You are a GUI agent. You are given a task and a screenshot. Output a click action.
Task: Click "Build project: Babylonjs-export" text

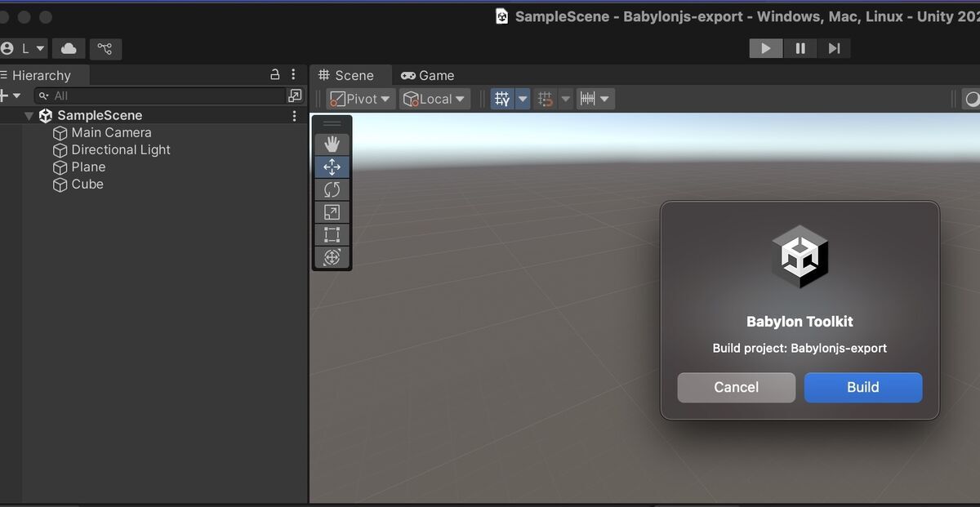(800, 348)
